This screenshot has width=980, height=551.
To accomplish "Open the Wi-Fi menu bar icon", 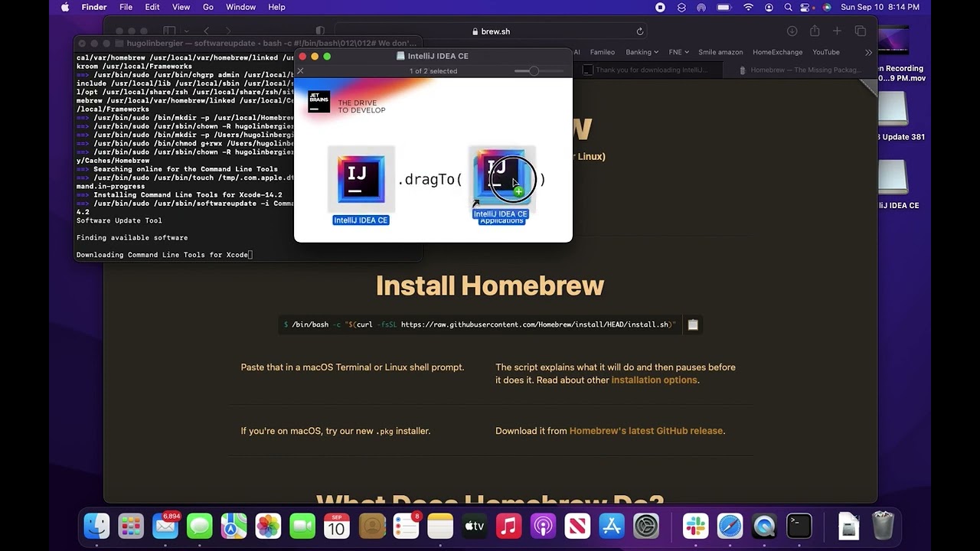I will [x=748, y=7].
